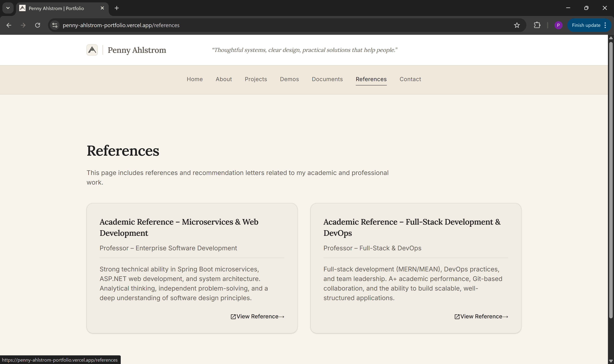Open the Demos section
This screenshot has height=364, width=614.
coord(289,79)
